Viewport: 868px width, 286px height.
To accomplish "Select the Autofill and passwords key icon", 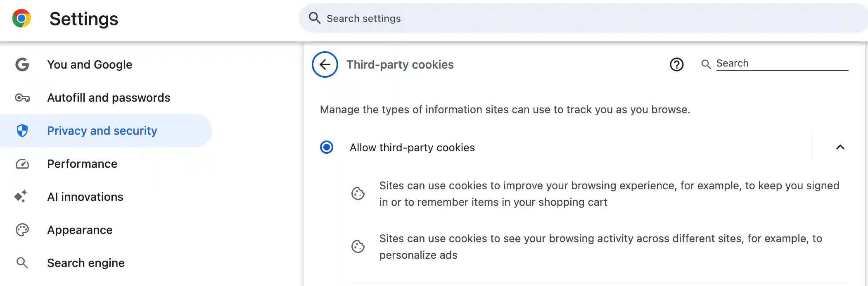I will pyautogui.click(x=23, y=98).
